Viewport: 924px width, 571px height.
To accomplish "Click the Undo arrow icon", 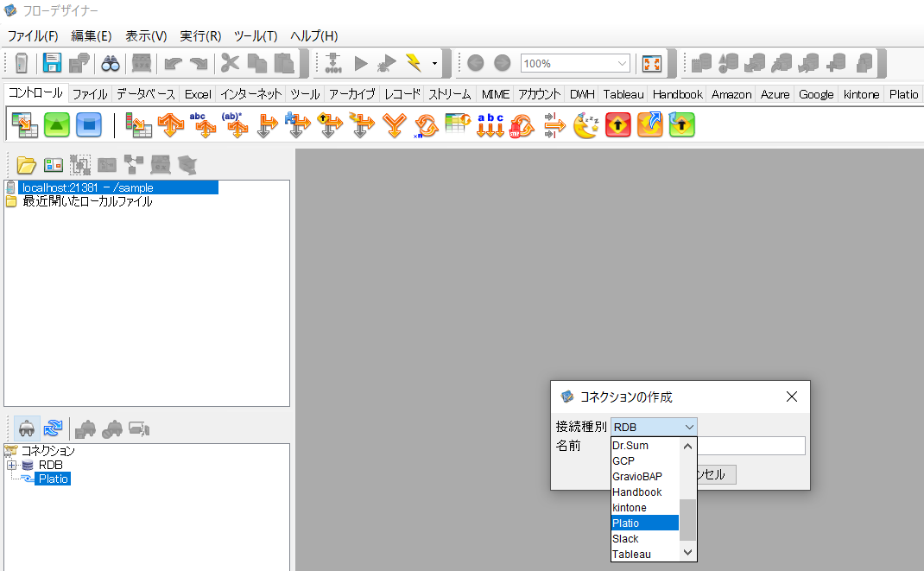I will [173, 63].
